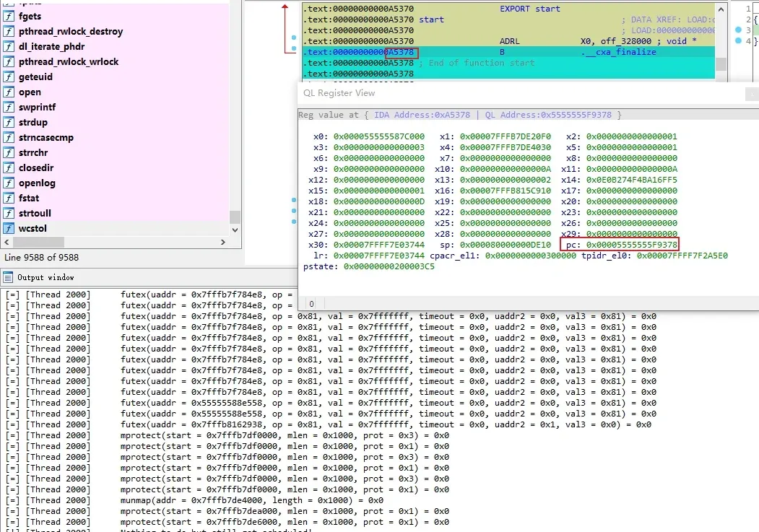Screen dimensions: 759x532
Task: Click the functions list horizontal scrollbar thumb
Action: (x=39, y=242)
